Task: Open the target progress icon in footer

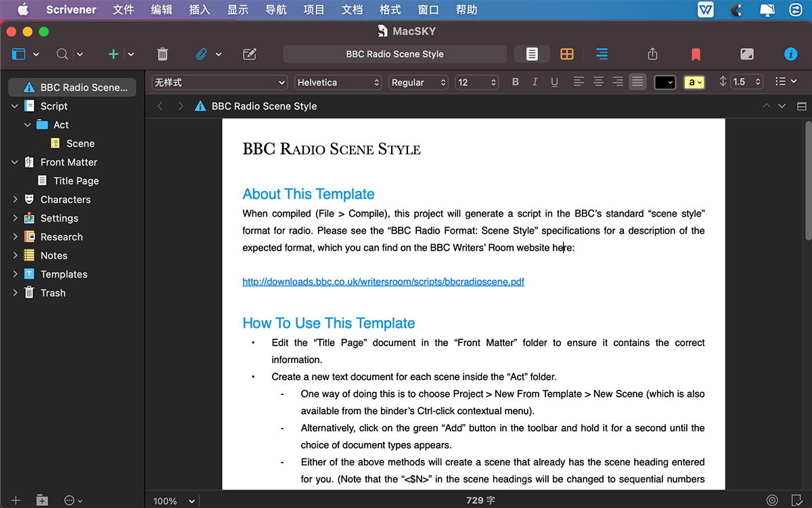Action: [x=772, y=501]
